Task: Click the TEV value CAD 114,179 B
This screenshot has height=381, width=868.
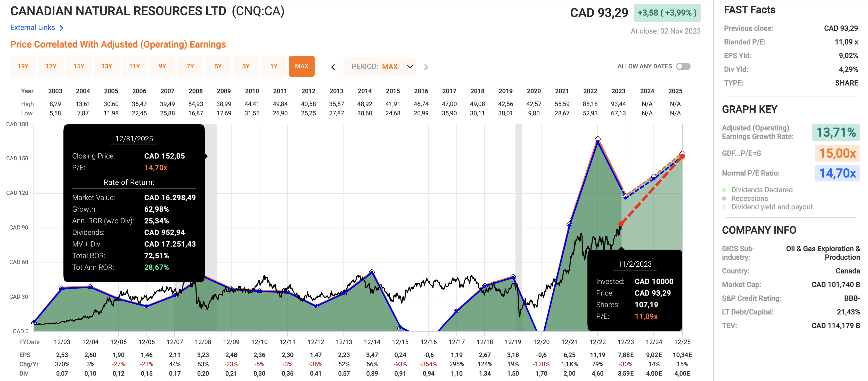Action: pyautogui.click(x=836, y=326)
